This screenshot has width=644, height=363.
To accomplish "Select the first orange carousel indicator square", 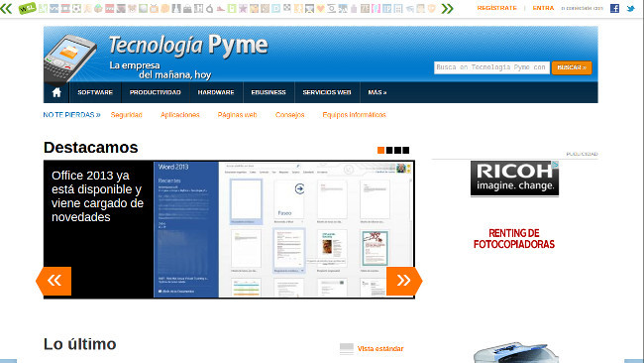I will point(380,150).
